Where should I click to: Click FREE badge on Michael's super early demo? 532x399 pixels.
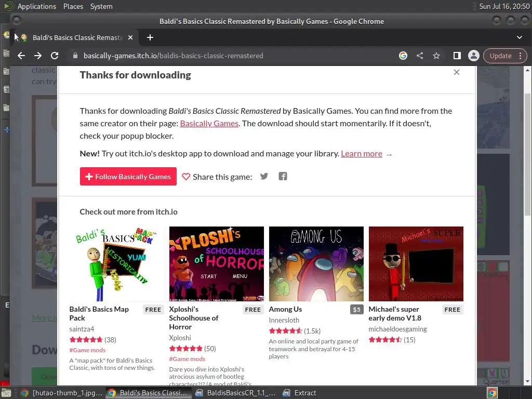pyautogui.click(x=453, y=310)
